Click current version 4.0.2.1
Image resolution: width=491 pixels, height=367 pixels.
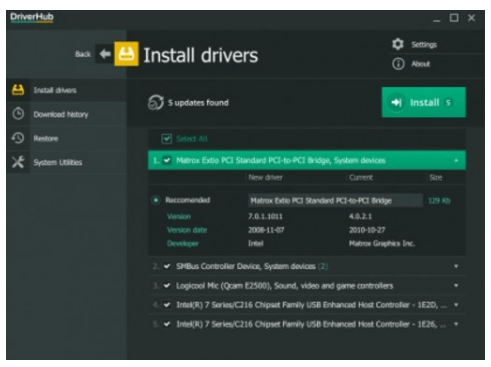coord(360,216)
